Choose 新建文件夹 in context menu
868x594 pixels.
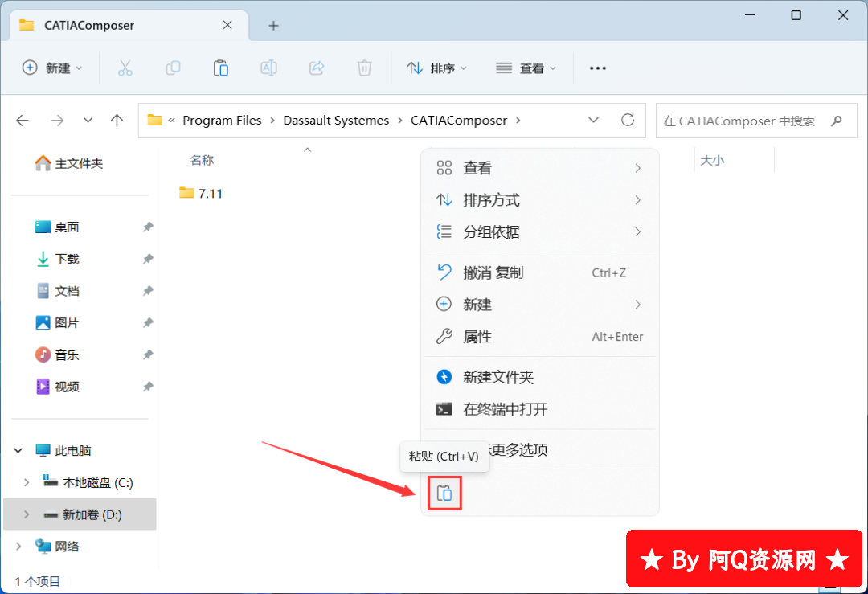point(540,377)
